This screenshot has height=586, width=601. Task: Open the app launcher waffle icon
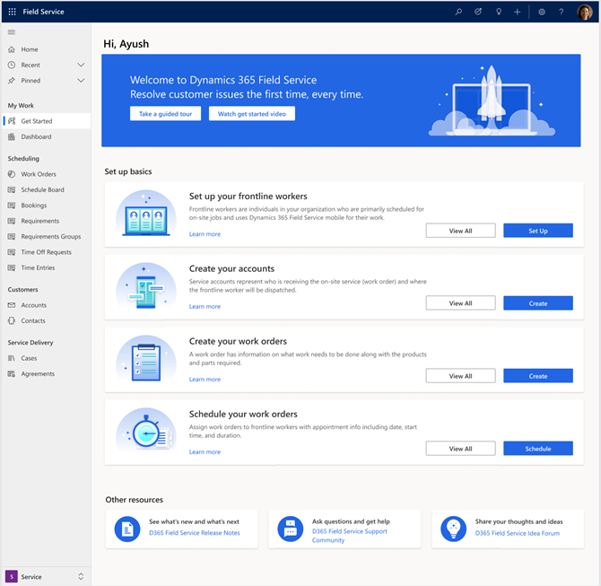point(12,11)
